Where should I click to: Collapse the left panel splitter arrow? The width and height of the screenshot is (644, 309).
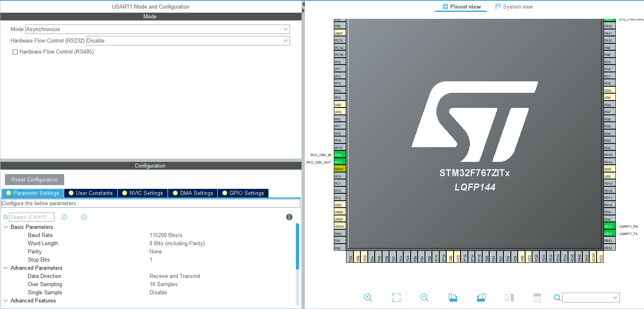[303, 4]
